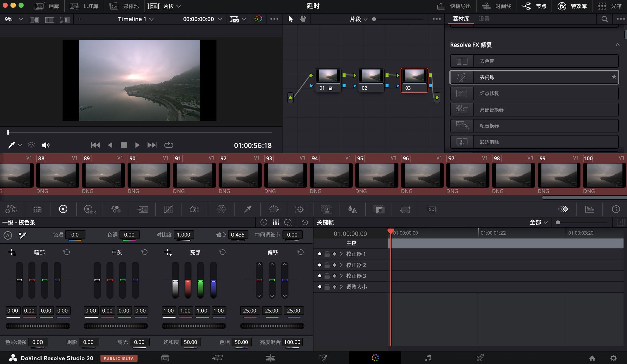Toggle the 特效库 panel
Screen dimensions: 627x364
[572, 6]
